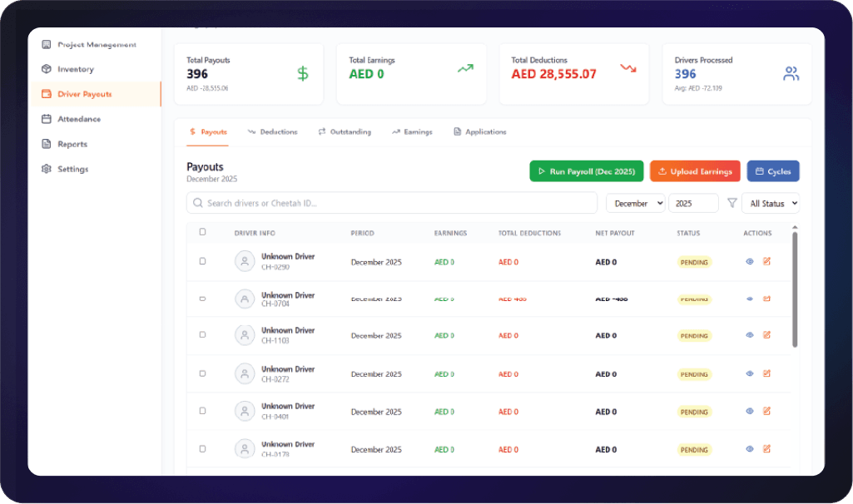The width and height of the screenshot is (853, 504).
Task: Go to Attendance in the sidebar
Action: click(x=72, y=119)
